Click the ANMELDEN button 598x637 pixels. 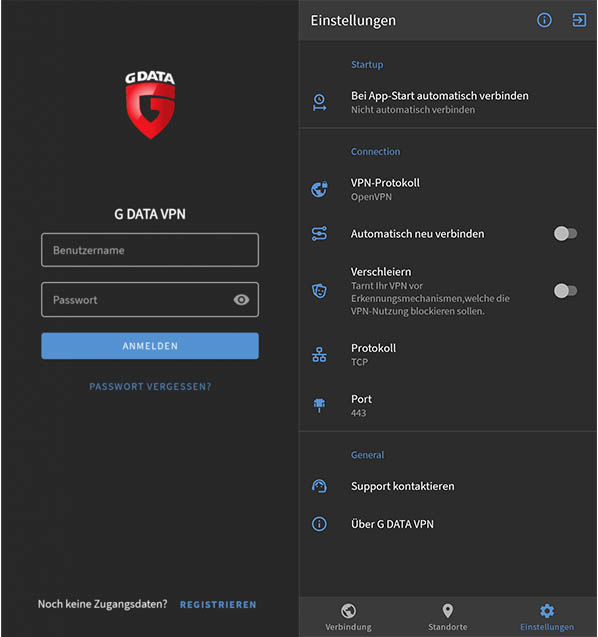coord(150,346)
